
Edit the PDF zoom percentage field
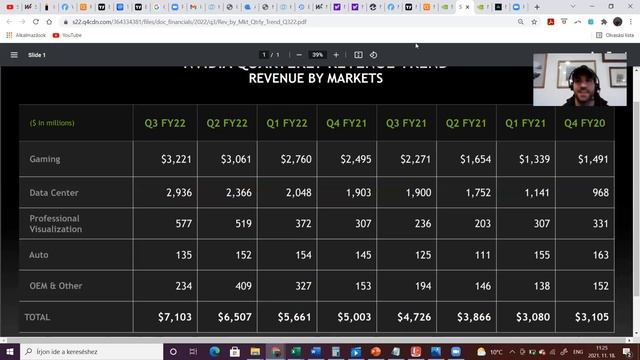(x=318, y=55)
